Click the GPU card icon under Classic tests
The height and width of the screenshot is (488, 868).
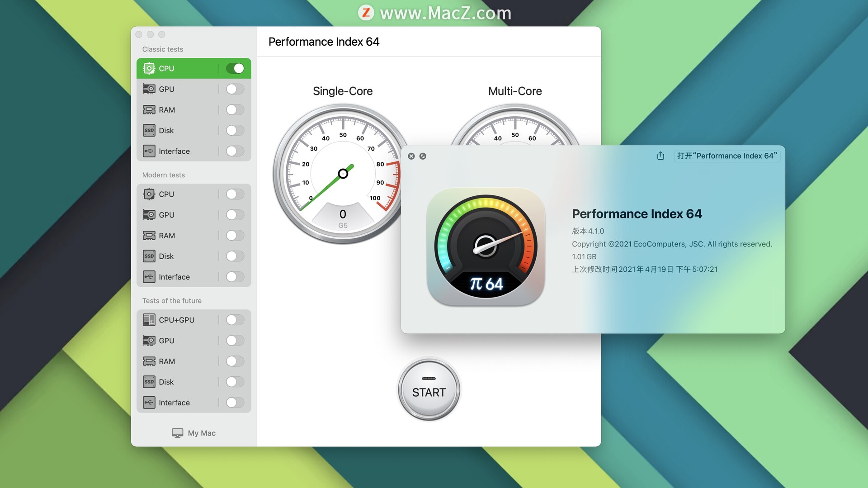pyautogui.click(x=149, y=89)
